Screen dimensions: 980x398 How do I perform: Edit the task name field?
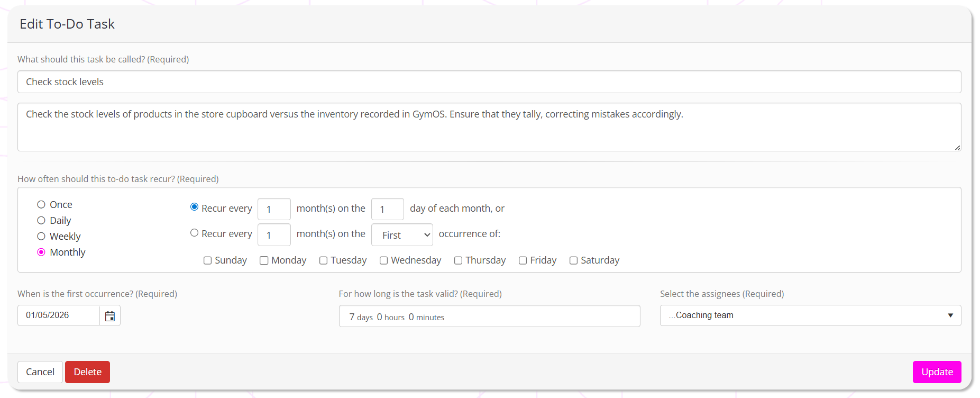coord(489,82)
